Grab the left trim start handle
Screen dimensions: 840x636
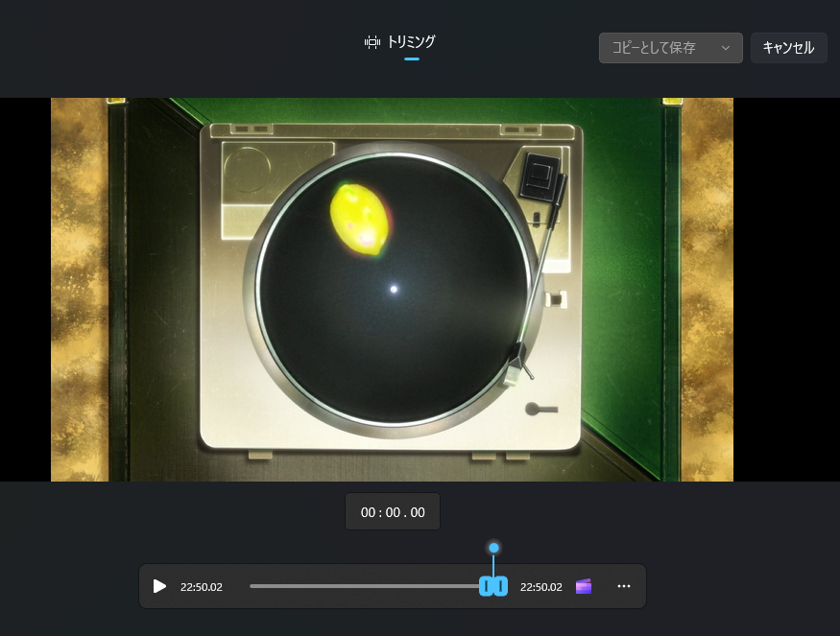tap(487, 586)
